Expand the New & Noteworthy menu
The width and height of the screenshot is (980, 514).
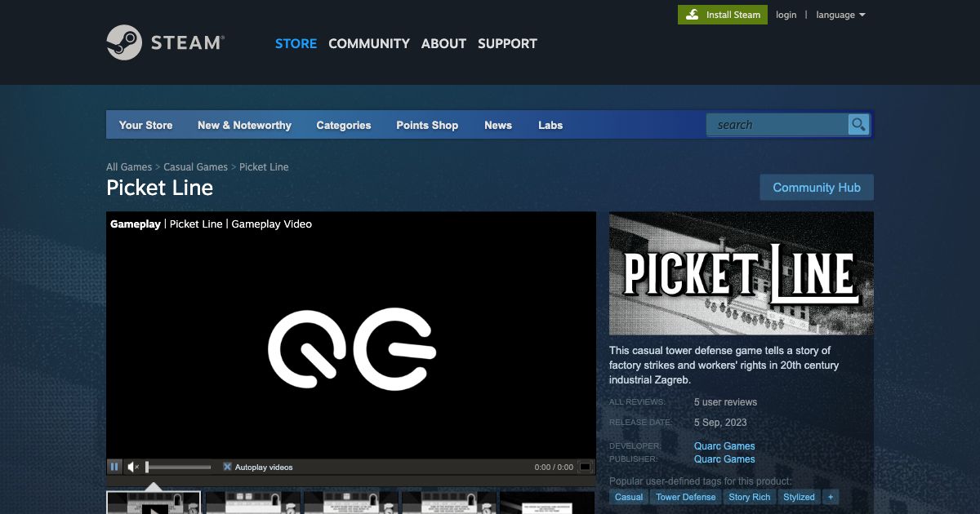pyautogui.click(x=243, y=125)
